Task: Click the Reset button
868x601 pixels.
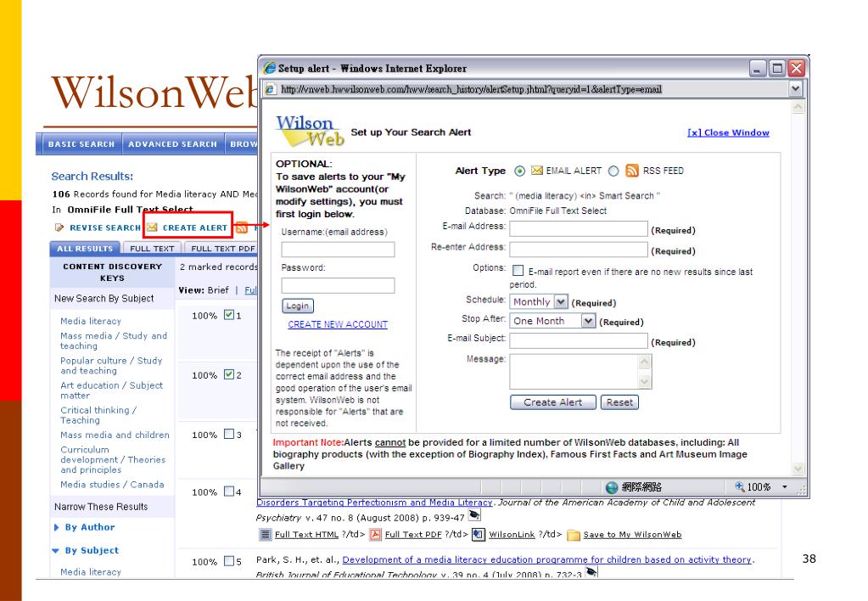Action: [619, 402]
